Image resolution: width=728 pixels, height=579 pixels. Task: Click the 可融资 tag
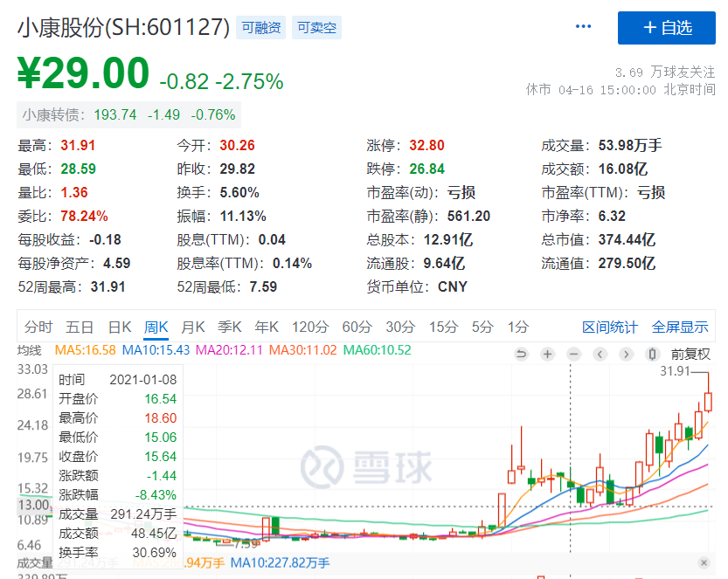pyautogui.click(x=261, y=28)
